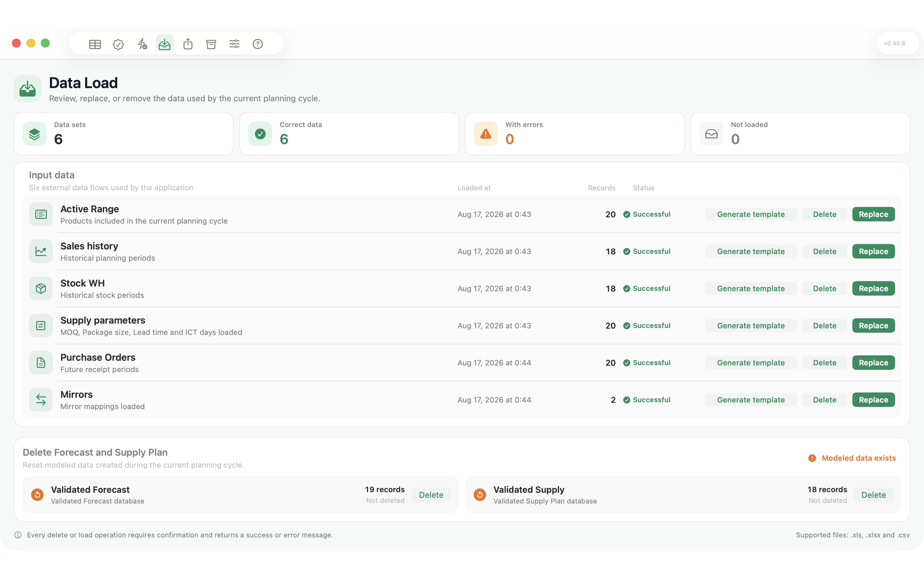Select the Data Load tray toolbar icon
The image size is (924, 578).
(x=165, y=44)
